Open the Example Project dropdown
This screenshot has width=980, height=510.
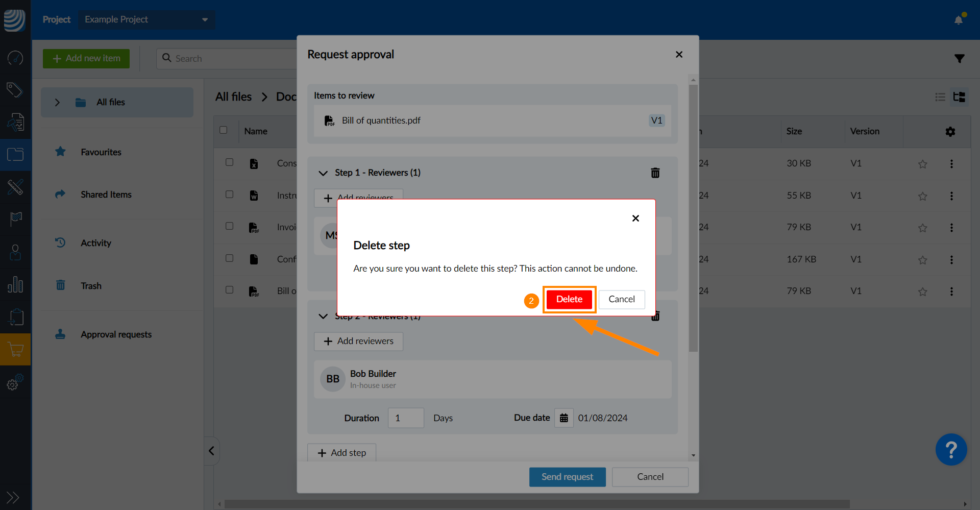(146, 19)
